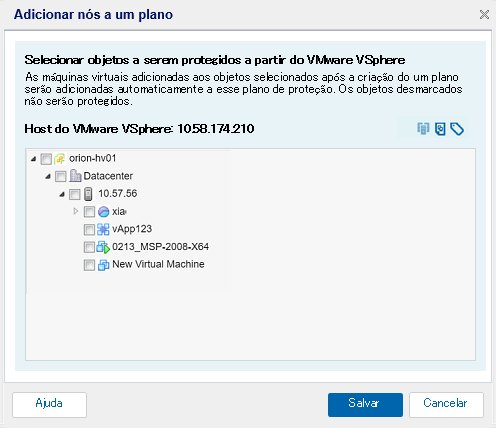Image resolution: width=501 pixels, height=428 pixels.
Task: Click the VMs and templates view icon
Action: pyautogui.click(x=440, y=129)
